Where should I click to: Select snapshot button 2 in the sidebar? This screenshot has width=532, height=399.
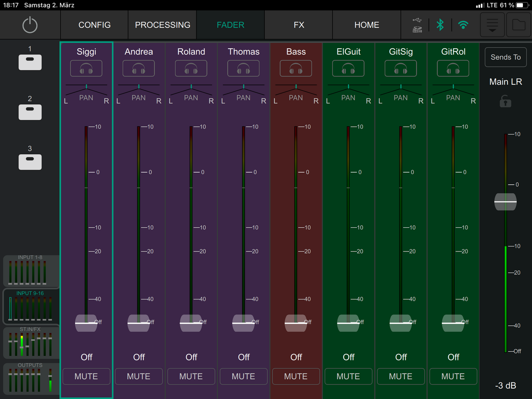(30, 112)
